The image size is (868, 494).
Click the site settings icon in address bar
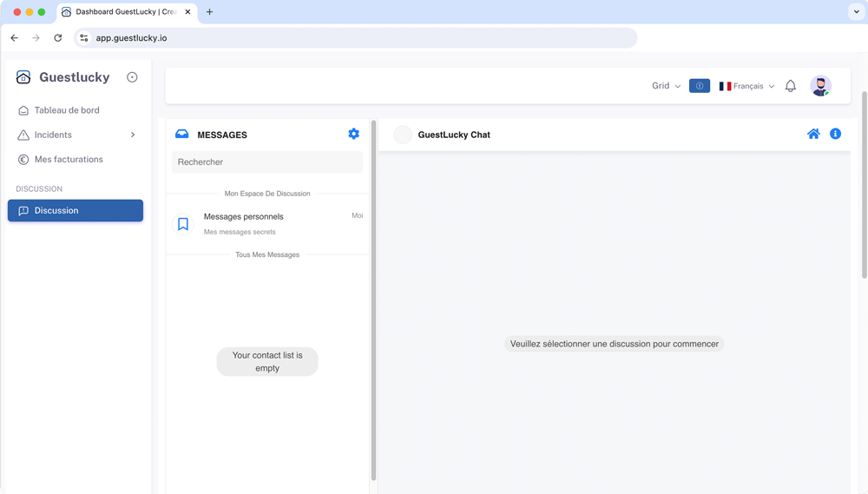pos(84,38)
